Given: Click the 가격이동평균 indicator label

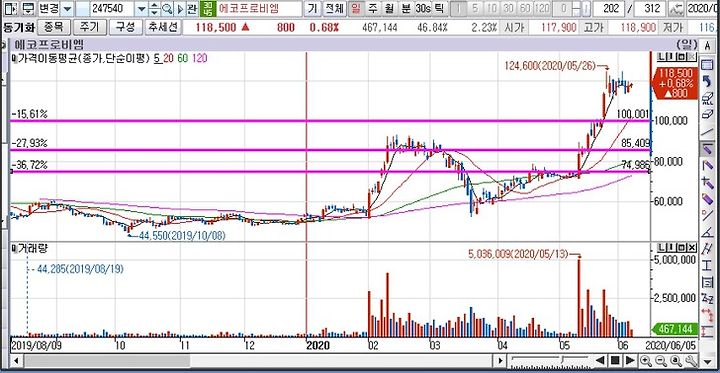Looking at the screenshot, I should (84, 58).
